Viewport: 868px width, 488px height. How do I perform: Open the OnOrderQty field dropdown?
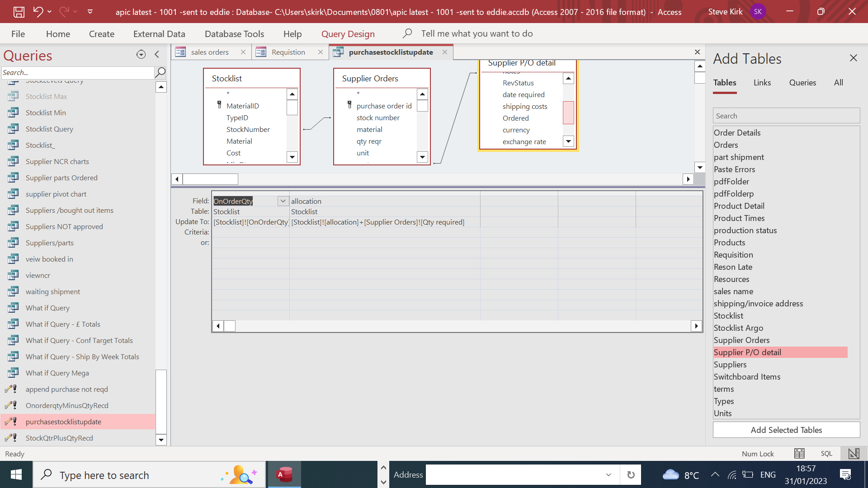click(283, 201)
